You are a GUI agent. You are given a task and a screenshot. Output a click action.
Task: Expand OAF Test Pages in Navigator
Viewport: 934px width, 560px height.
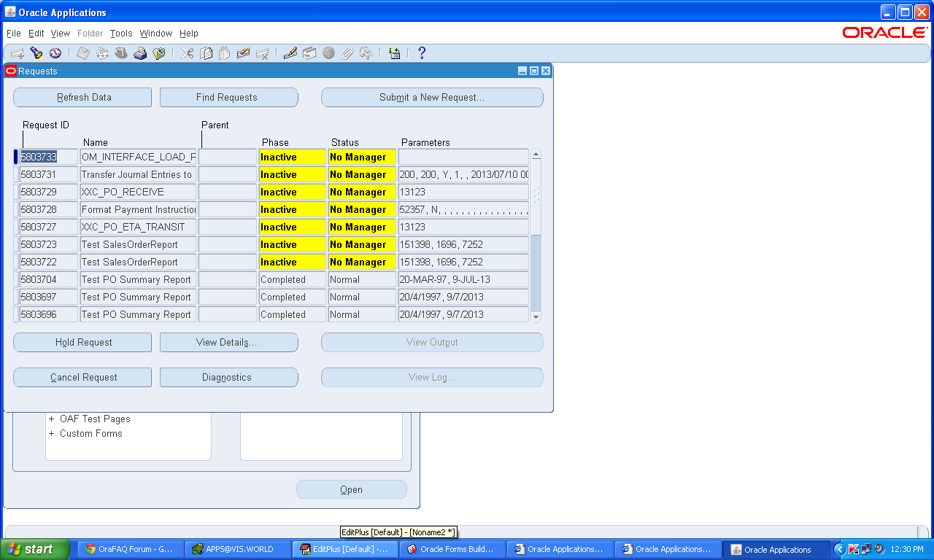(52, 419)
